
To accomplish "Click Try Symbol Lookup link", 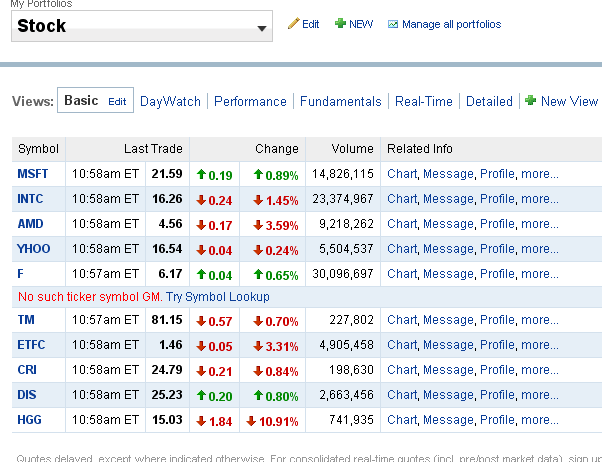I will pyautogui.click(x=218, y=297).
